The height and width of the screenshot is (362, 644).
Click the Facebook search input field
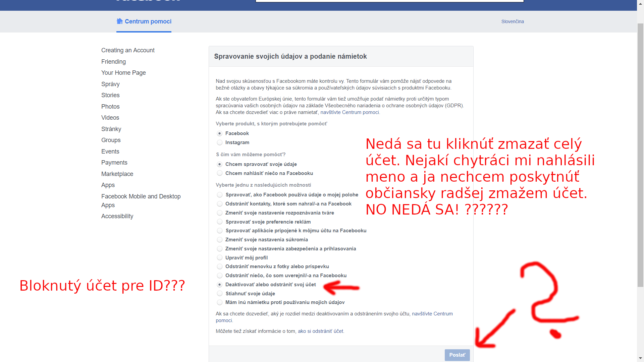click(389, 1)
